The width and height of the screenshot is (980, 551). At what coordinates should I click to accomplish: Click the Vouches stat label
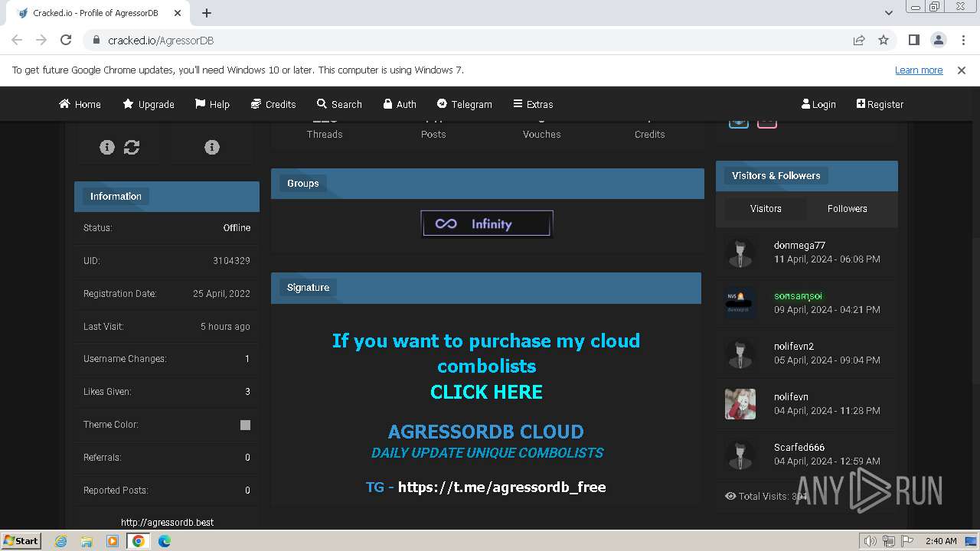click(x=542, y=134)
